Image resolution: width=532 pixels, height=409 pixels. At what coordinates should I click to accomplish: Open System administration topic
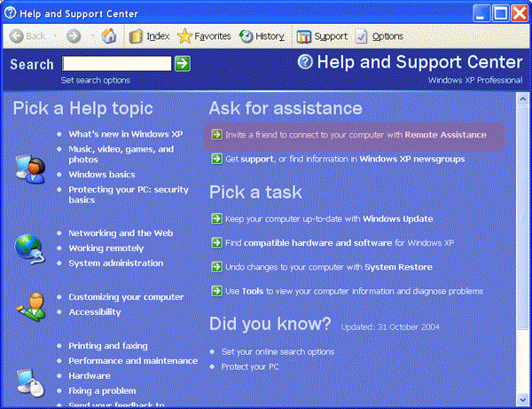(x=116, y=263)
